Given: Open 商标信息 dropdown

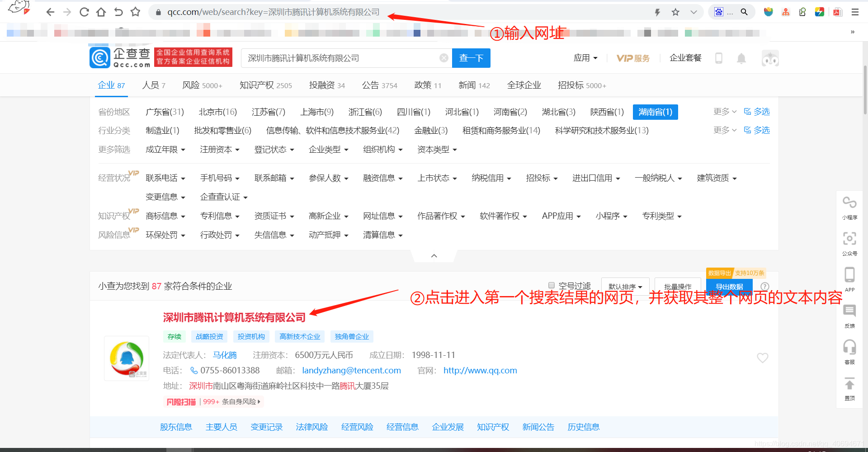Looking at the screenshot, I should 165,216.
